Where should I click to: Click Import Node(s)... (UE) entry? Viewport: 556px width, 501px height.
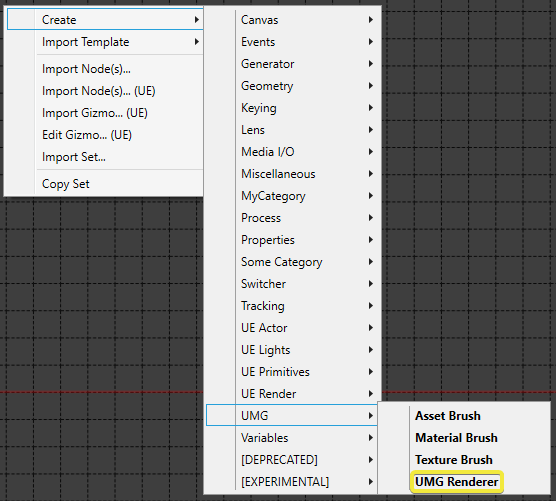[x=99, y=91]
